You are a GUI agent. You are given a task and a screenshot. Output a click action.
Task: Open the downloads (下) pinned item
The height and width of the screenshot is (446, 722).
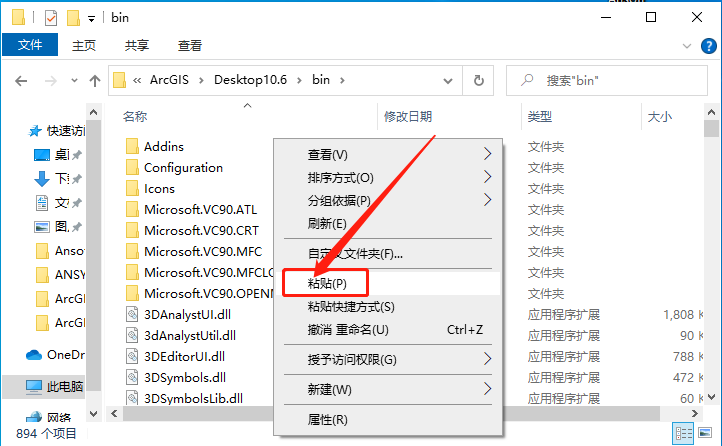pyautogui.click(x=58, y=179)
